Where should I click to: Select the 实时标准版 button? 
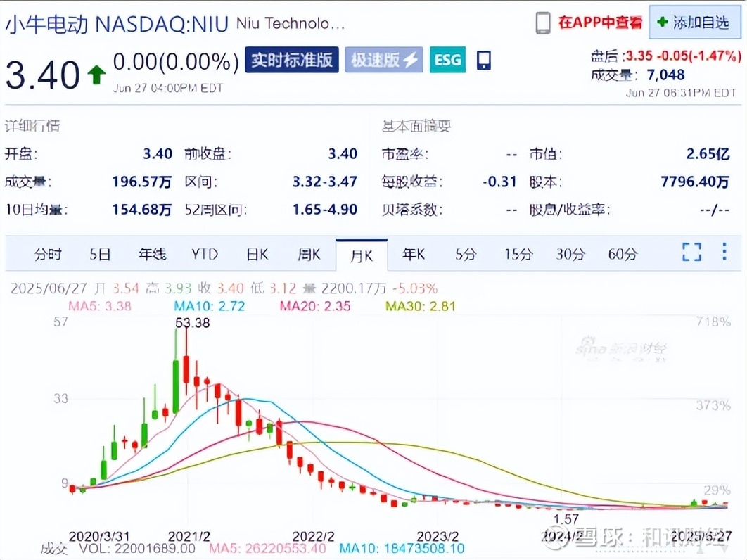[292, 60]
